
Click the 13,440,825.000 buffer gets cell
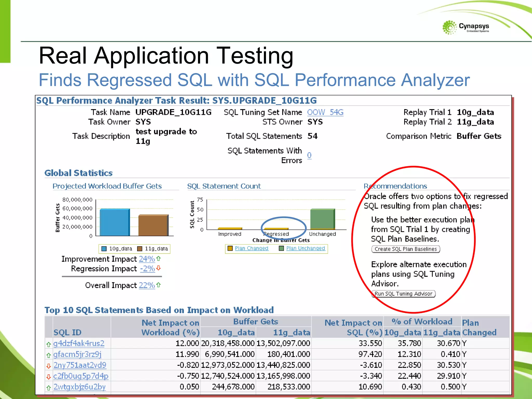click(283, 365)
